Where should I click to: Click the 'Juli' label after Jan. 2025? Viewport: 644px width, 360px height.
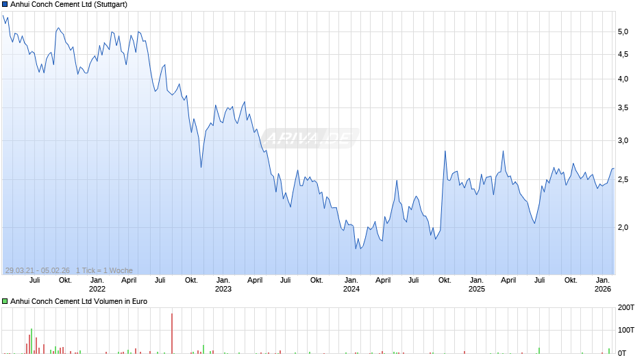[x=540, y=281]
